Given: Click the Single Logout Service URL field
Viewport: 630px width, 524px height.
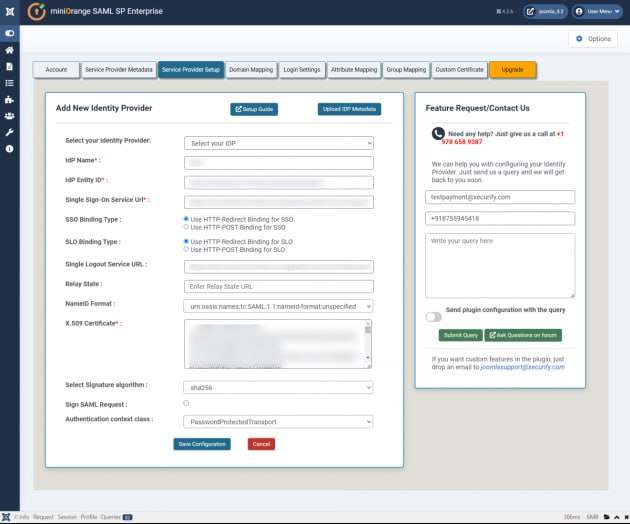Looking at the screenshot, I should coord(279,267).
